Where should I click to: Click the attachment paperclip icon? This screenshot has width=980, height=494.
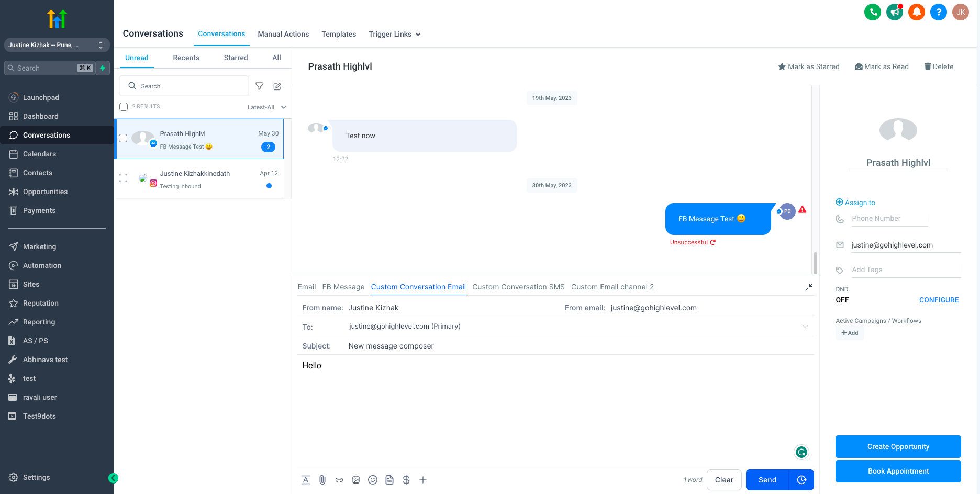[322, 480]
